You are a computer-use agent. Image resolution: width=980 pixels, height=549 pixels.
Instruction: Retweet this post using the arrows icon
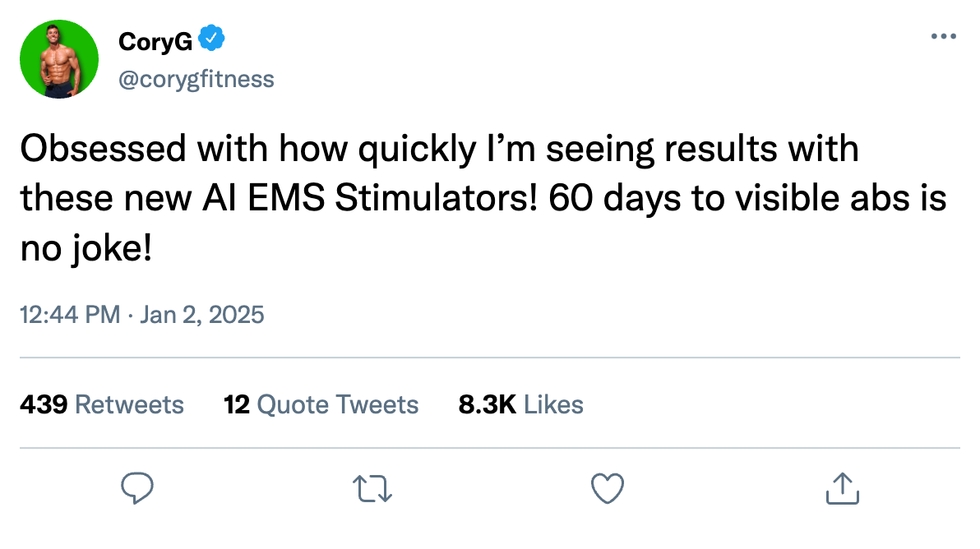click(x=372, y=488)
